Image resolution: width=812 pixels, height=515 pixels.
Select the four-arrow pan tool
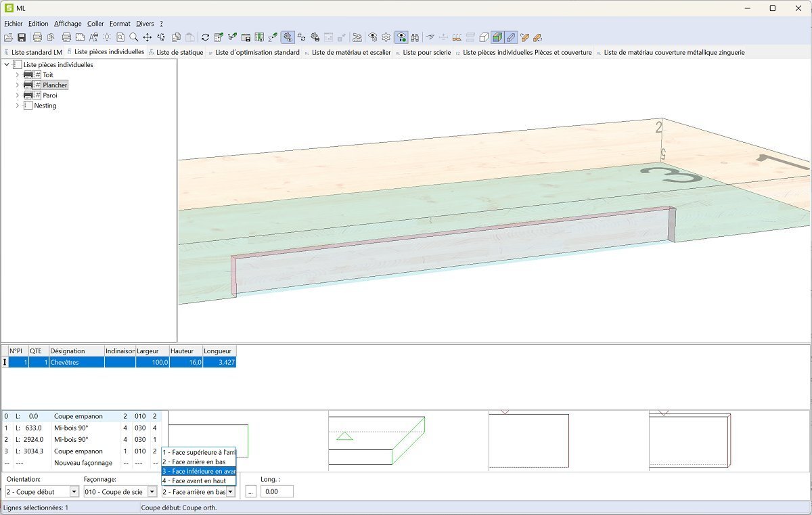(x=147, y=38)
